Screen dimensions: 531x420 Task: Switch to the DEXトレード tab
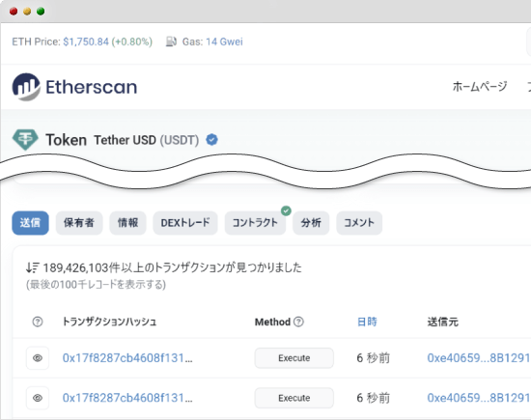tap(185, 223)
